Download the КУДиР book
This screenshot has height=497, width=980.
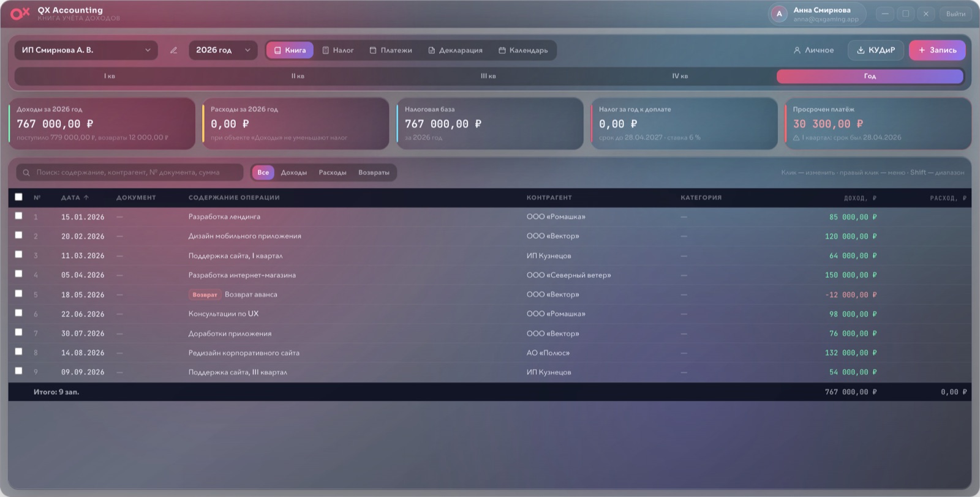pos(876,50)
